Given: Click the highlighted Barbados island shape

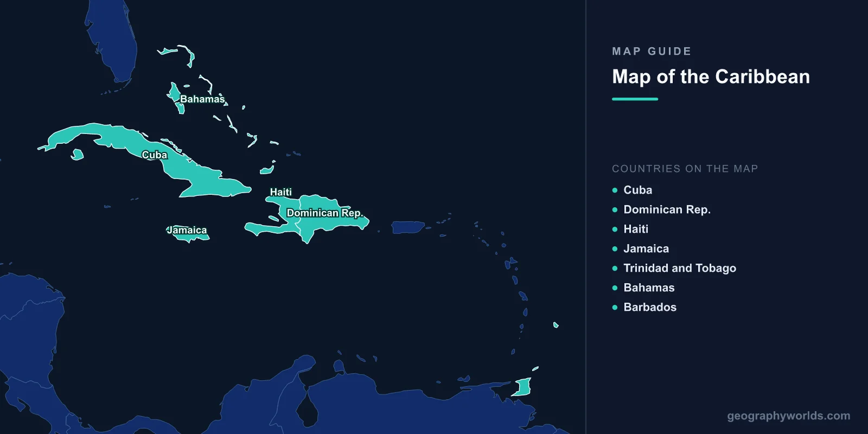Looking at the screenshot, I should coord(556,325).
